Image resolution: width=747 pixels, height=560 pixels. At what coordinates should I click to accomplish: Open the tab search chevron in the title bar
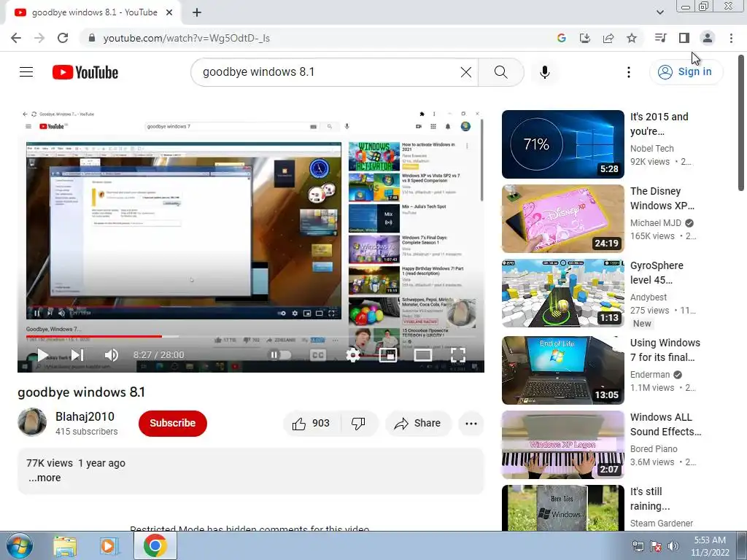point(660,12)
